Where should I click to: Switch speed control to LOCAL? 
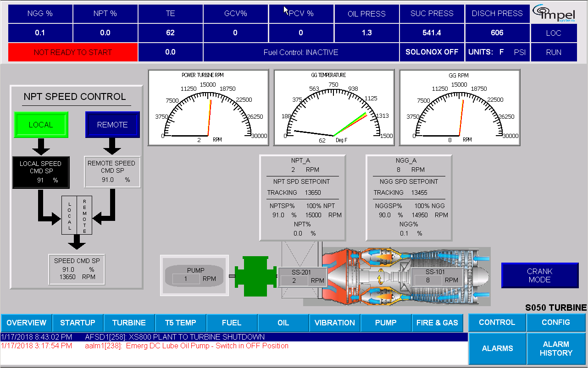[x=41, y=125]
